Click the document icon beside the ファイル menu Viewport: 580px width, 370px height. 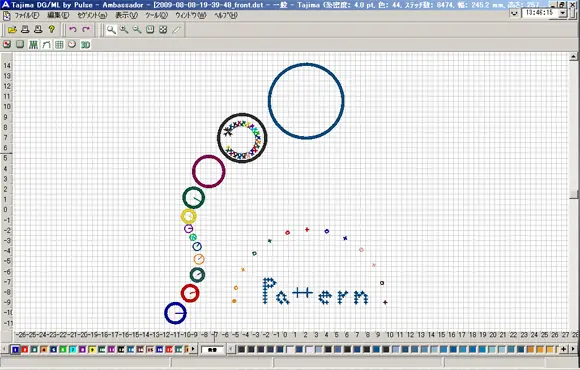point(7,16)
